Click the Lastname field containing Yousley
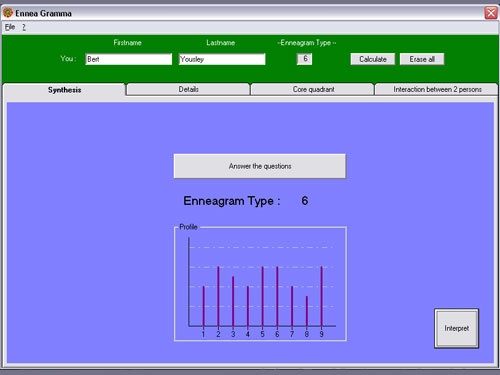500x375 pixels. [222, 59]
